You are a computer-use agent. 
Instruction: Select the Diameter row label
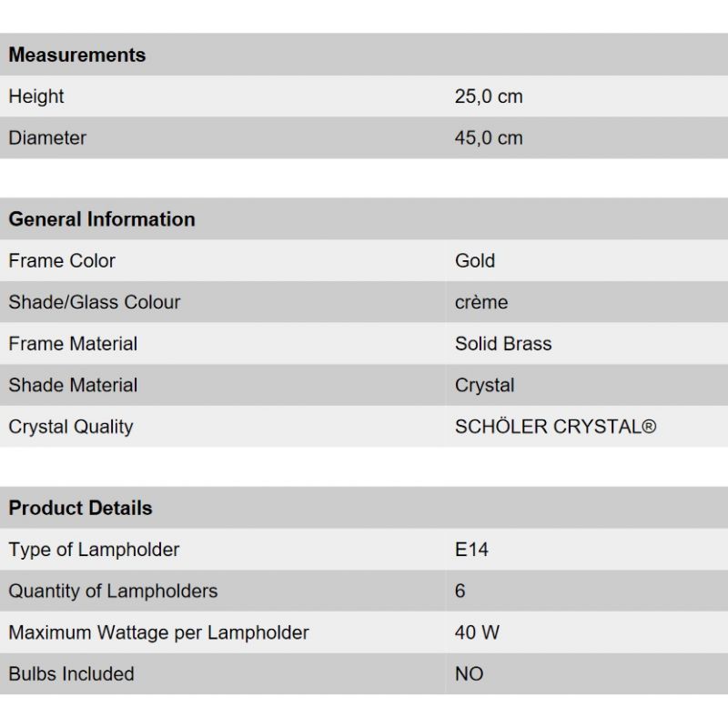[x=47, y=138]
